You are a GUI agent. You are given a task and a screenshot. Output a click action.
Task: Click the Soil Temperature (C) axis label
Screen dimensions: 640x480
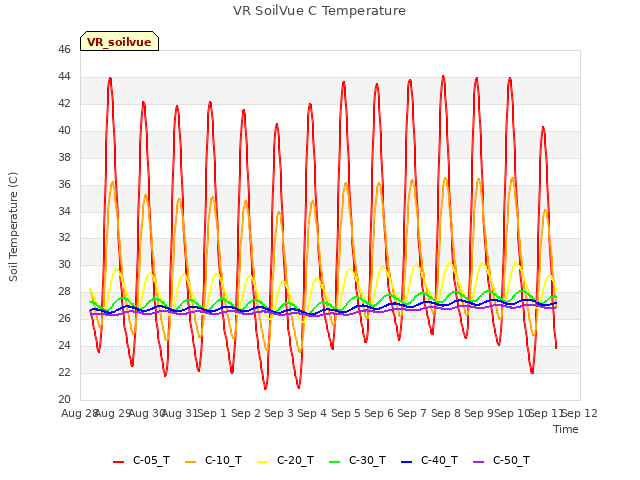[x=13, y=227]
